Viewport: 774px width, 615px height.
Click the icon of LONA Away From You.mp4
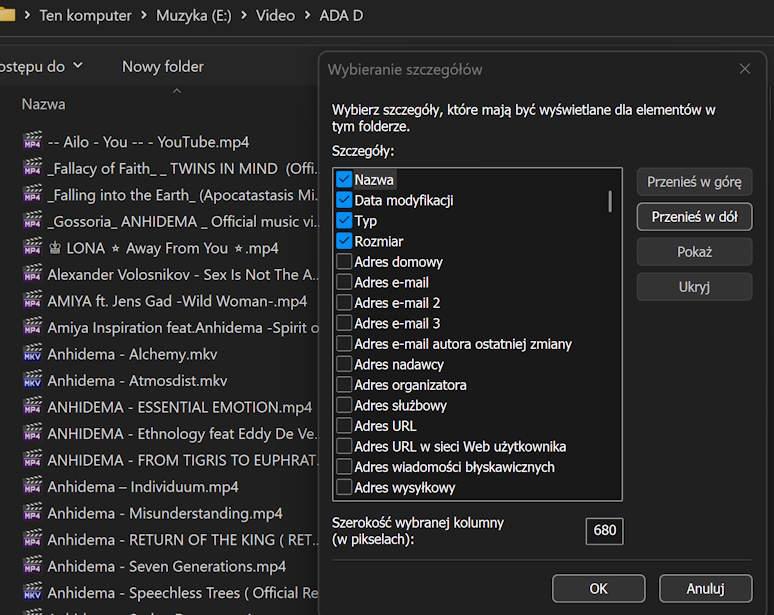coord(32,248)
